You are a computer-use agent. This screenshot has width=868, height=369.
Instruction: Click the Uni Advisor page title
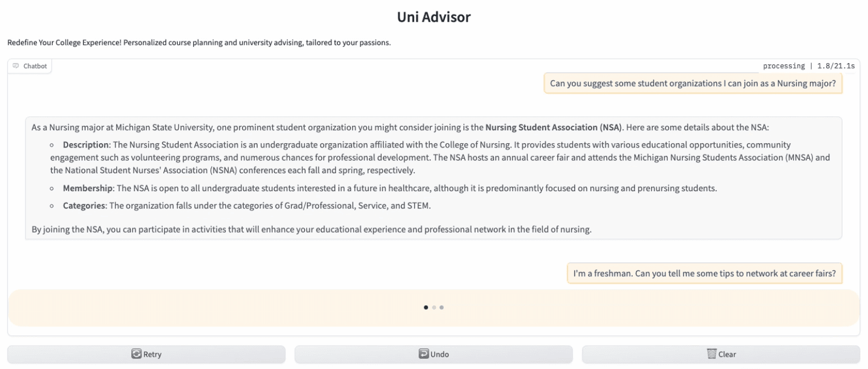434,17
